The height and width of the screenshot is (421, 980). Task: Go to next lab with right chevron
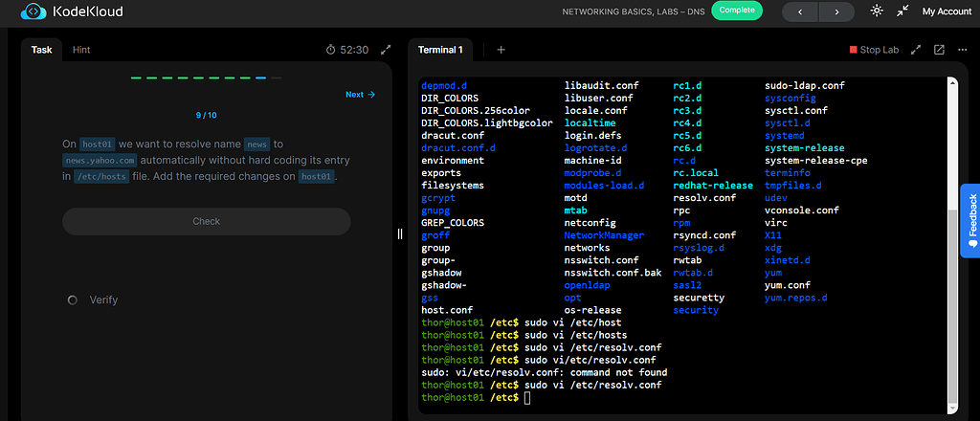[x=836, y=11]
